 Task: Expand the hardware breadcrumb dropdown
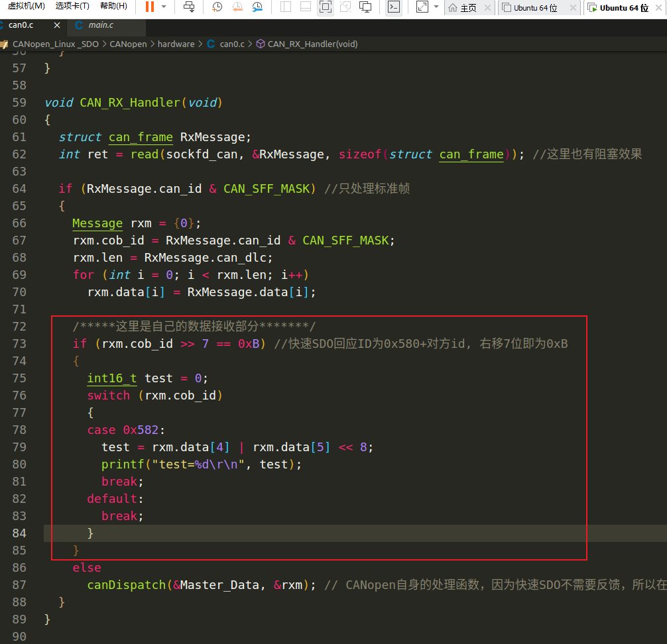pyautogui.click(x=176, y=44)
